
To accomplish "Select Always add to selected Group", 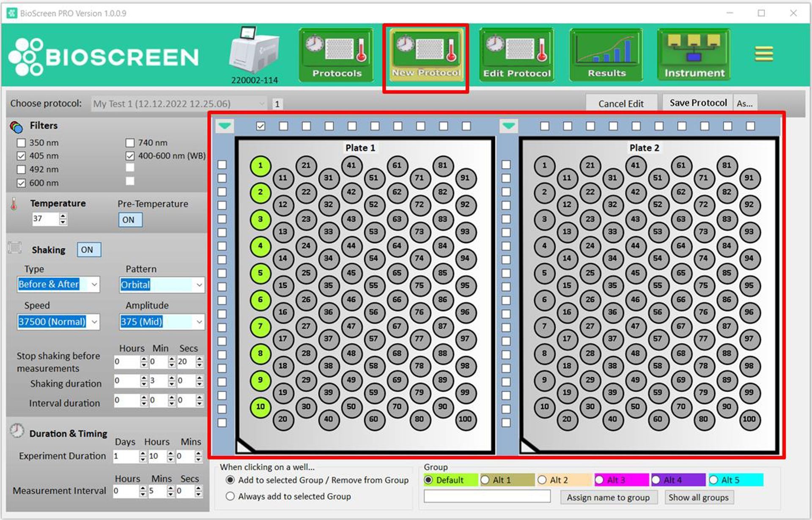I will 230,496.
